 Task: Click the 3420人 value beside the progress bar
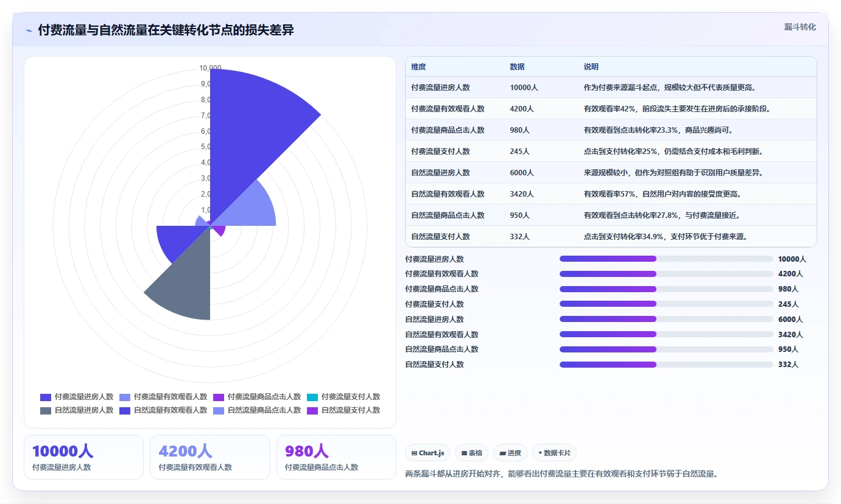click(x=790, y=335)
